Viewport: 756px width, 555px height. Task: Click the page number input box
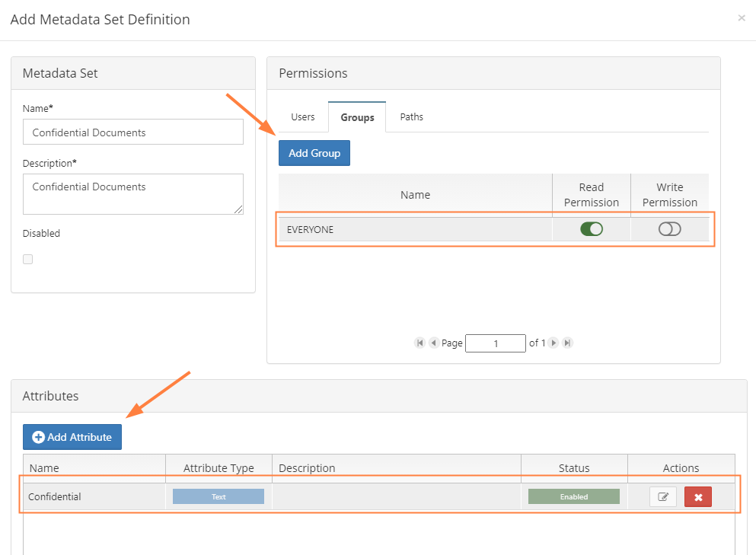point(495,343)
